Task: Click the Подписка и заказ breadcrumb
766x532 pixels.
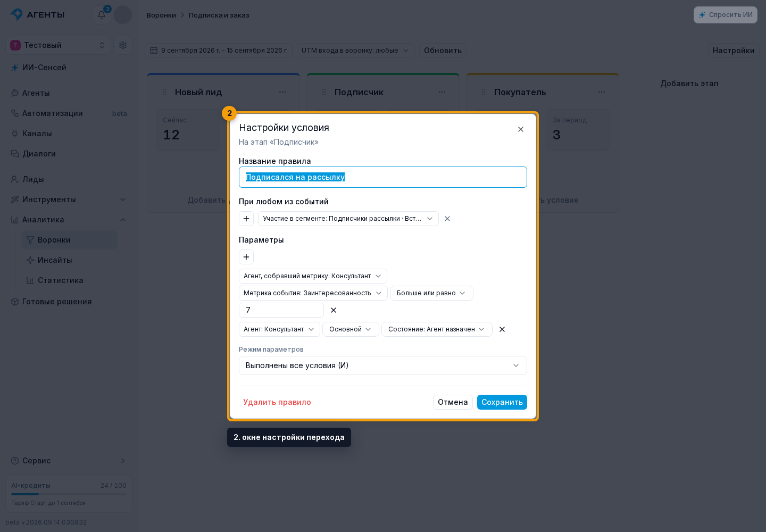Action: (219, 15)
